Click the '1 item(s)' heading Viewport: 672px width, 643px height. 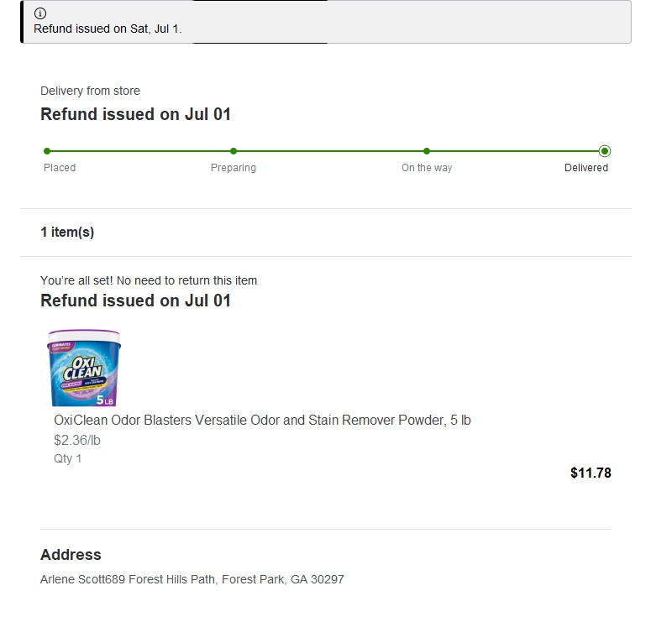coord(67,233)
